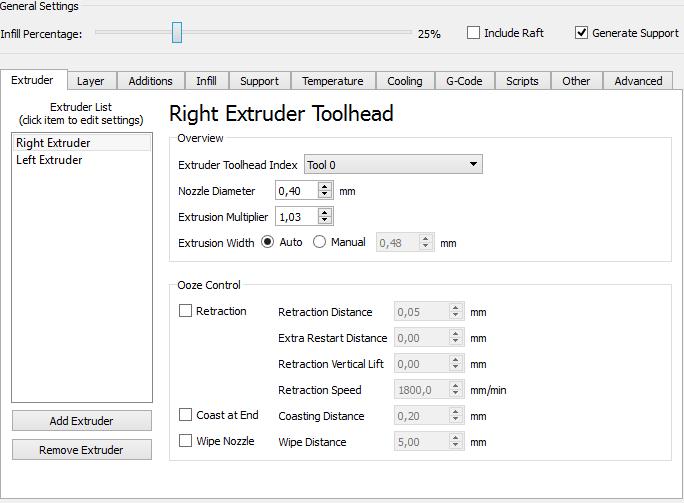Click the Infill Percentage slider handle

pyautogui.click(x=176, y=33)
